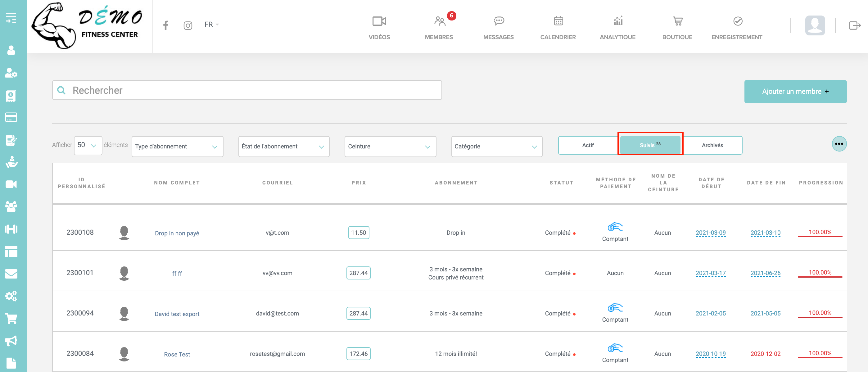868x372 pixels.
Task: Click the Rechercher search field
Action: (247, 90)
